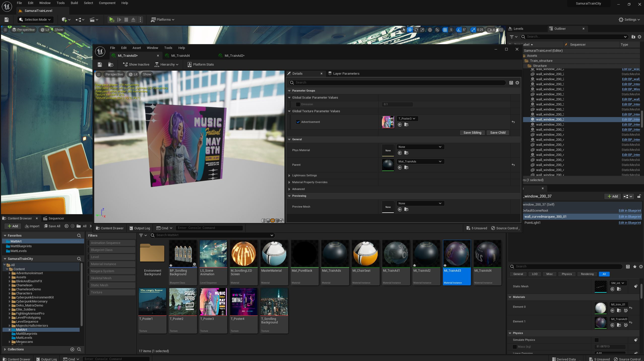Uncheck the Advertisement texture parameter checkbox
The height and width of the screenshot is (361, 644).
[x=298, y=122]
